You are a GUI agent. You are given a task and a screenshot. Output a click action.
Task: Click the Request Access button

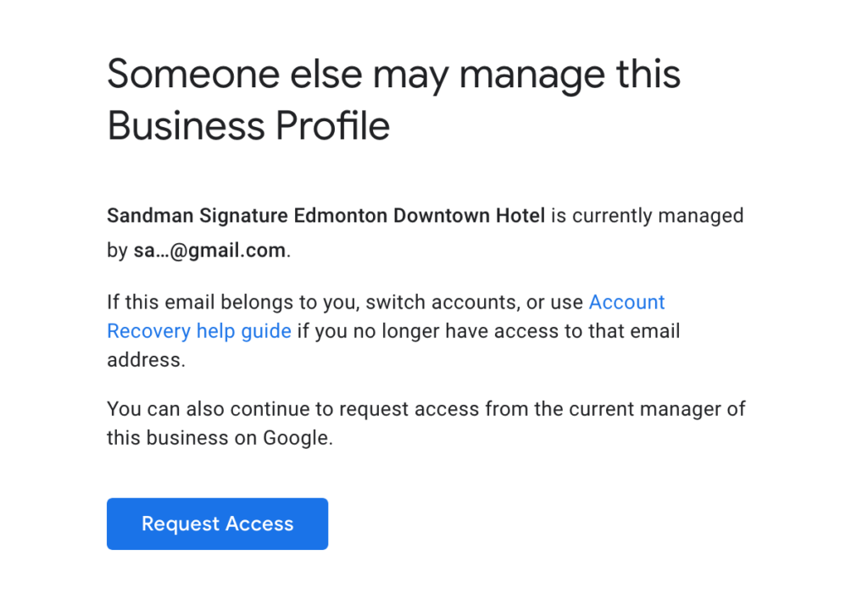pos(217,524)
